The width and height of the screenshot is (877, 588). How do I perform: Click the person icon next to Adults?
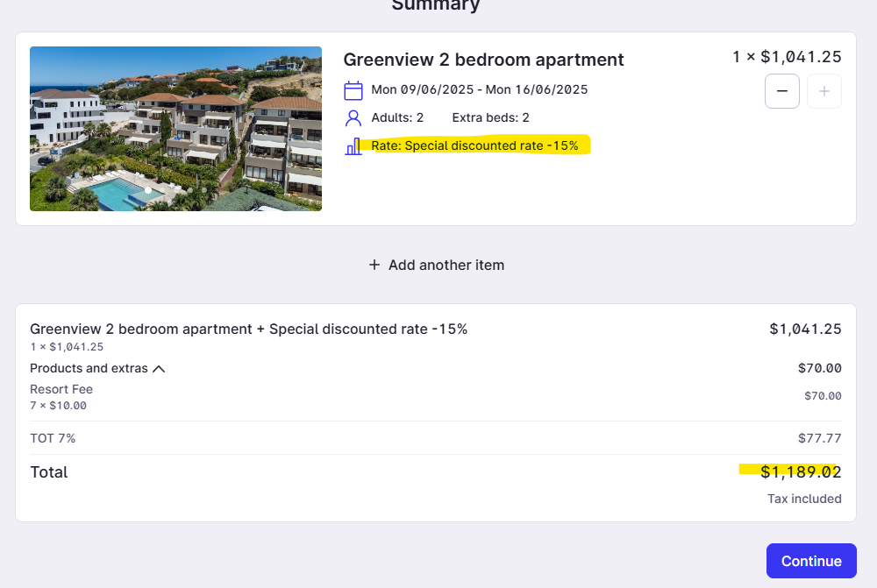[353, 117]
